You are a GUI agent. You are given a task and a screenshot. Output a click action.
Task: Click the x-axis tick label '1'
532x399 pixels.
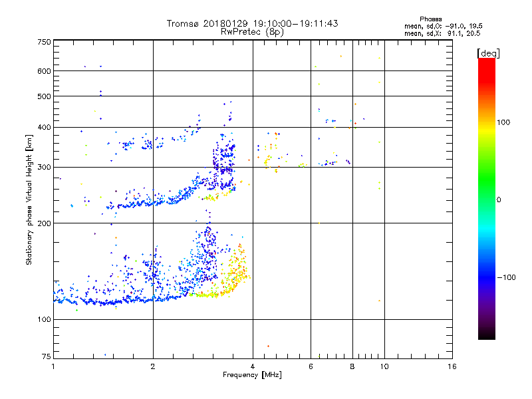[x=53, y=366]
